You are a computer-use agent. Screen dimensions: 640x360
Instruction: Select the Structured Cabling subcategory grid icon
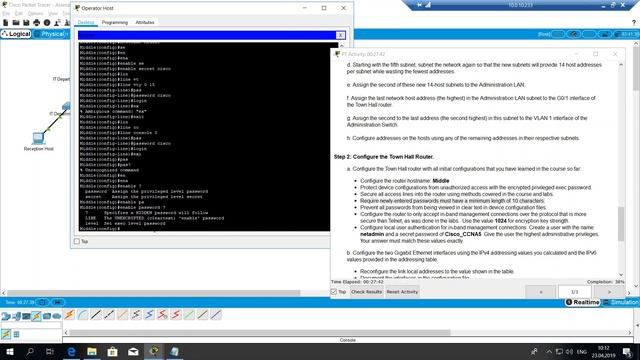click(16, 334)
